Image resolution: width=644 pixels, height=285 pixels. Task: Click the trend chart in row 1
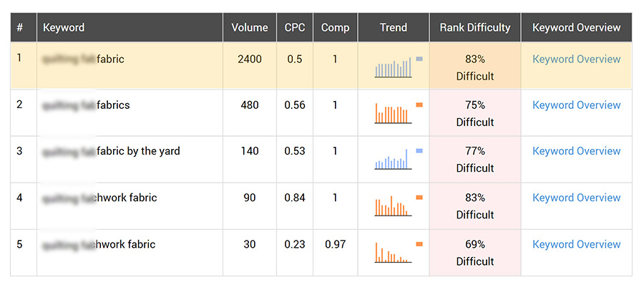[393, 67]
